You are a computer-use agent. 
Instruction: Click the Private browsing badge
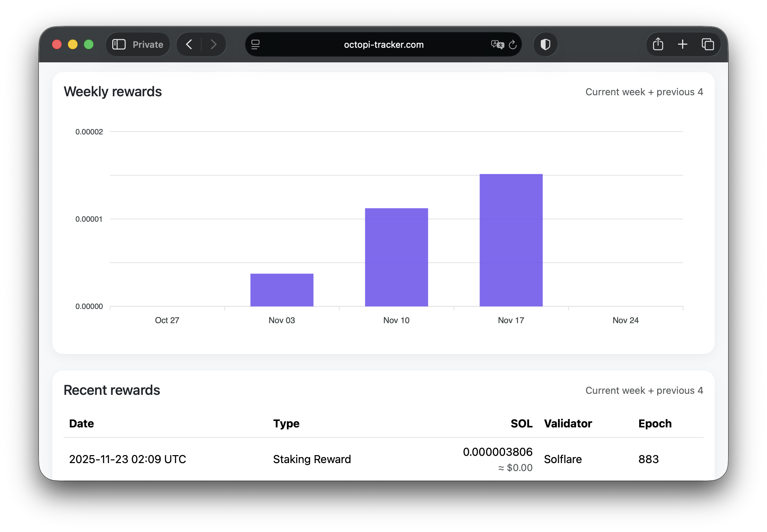pyautogui.click(x=138, y=44)
